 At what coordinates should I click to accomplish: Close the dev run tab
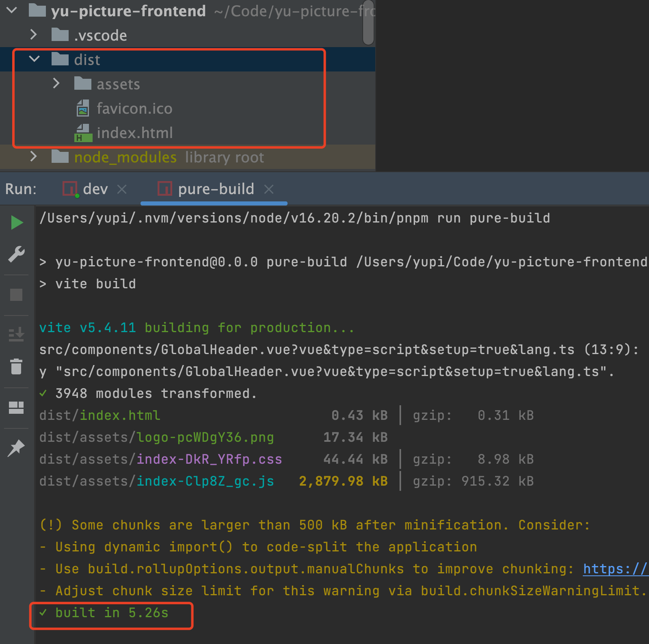click(122, 189)
